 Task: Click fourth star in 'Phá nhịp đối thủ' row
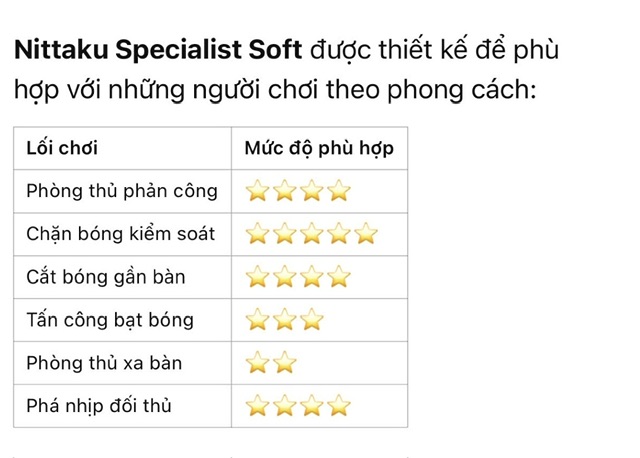click(x=339, y=405)
